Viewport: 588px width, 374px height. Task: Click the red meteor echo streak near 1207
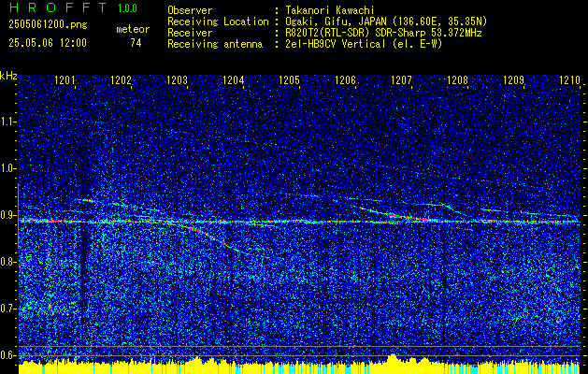click(397, 214)
